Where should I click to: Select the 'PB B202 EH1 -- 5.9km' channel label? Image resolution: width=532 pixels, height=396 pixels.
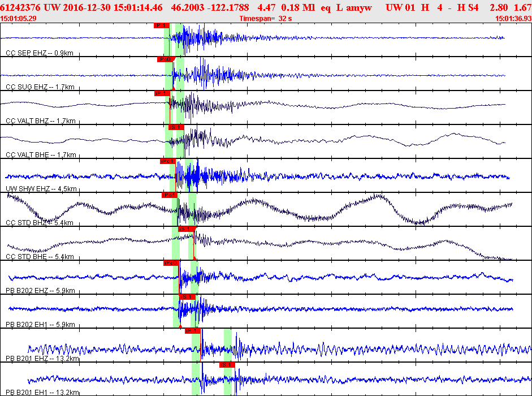coord(40,325)
